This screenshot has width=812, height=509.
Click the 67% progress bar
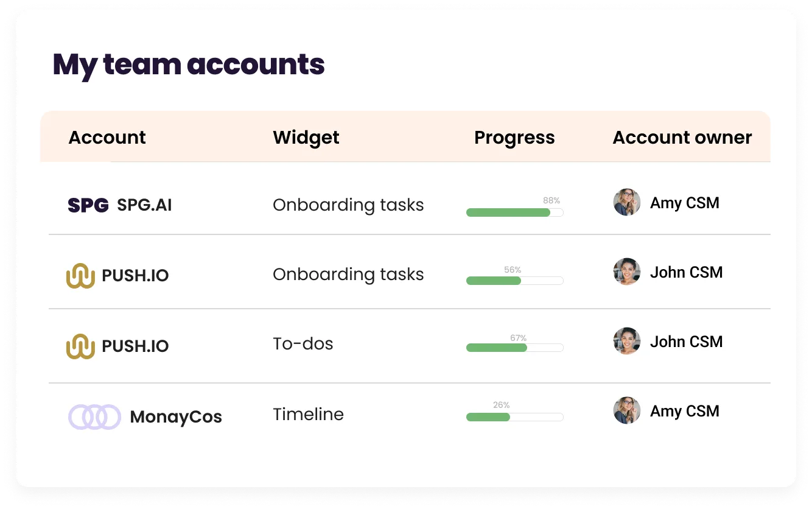(514, 348)
